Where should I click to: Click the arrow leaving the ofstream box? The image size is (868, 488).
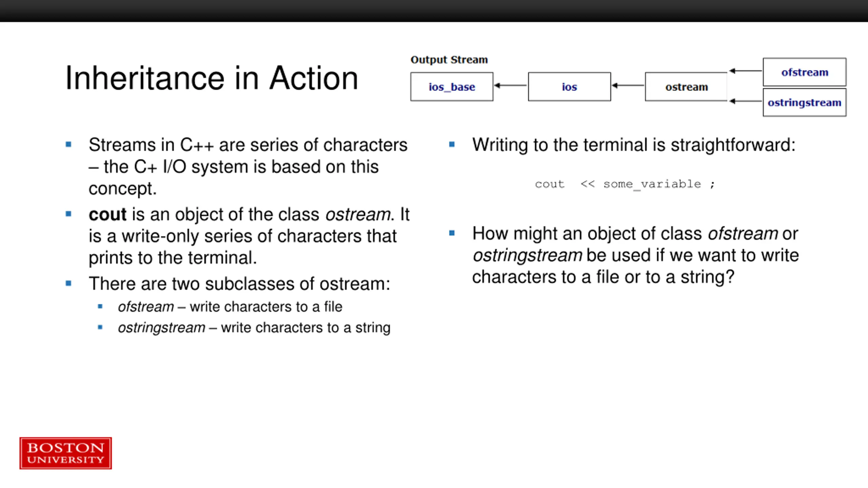pos(745,71)
